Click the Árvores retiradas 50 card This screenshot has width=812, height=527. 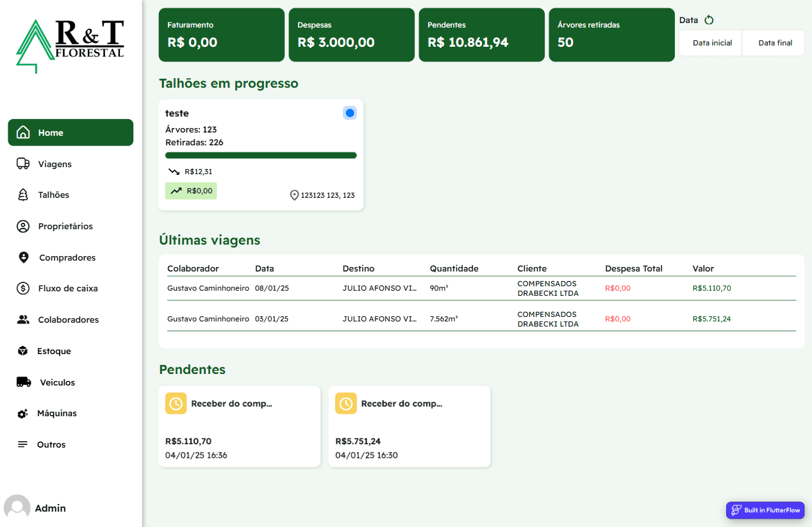[612, 35]
